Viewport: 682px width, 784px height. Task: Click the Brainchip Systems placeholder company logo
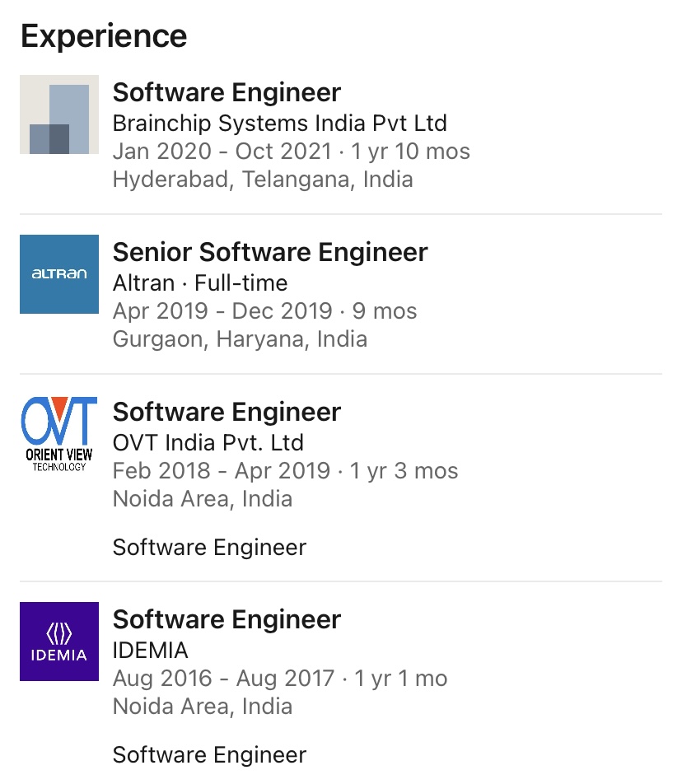[59, 114]
